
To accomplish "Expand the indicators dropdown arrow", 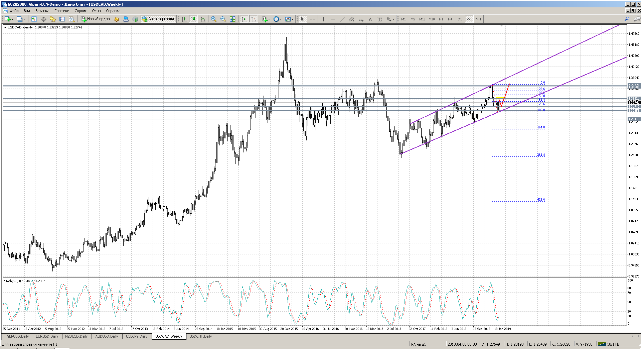I will click(x=269, y=19).
